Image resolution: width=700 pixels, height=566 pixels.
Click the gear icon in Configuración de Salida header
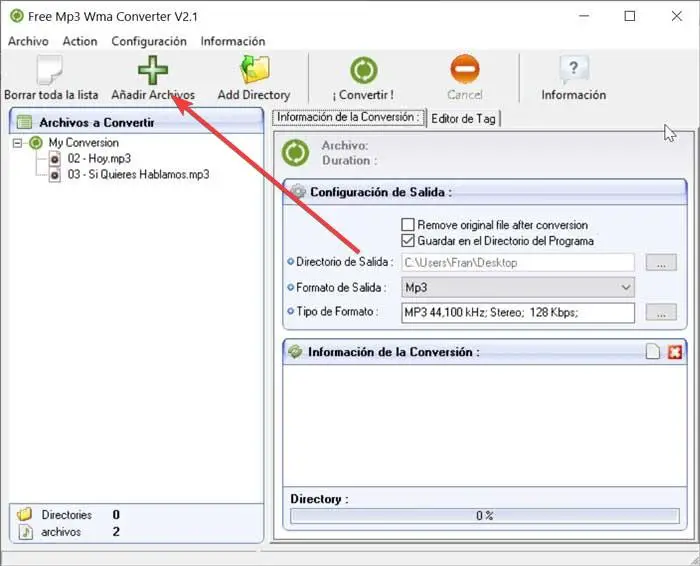298,191
